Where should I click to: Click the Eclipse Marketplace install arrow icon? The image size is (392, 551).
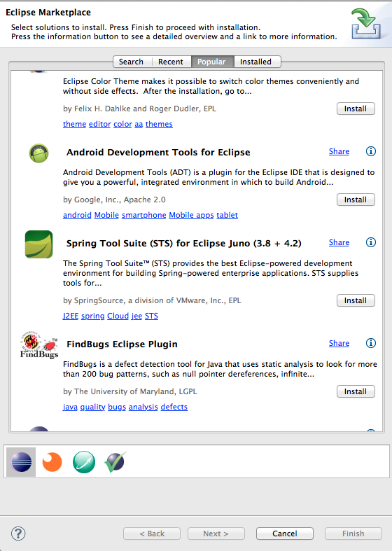click(366, 24)
